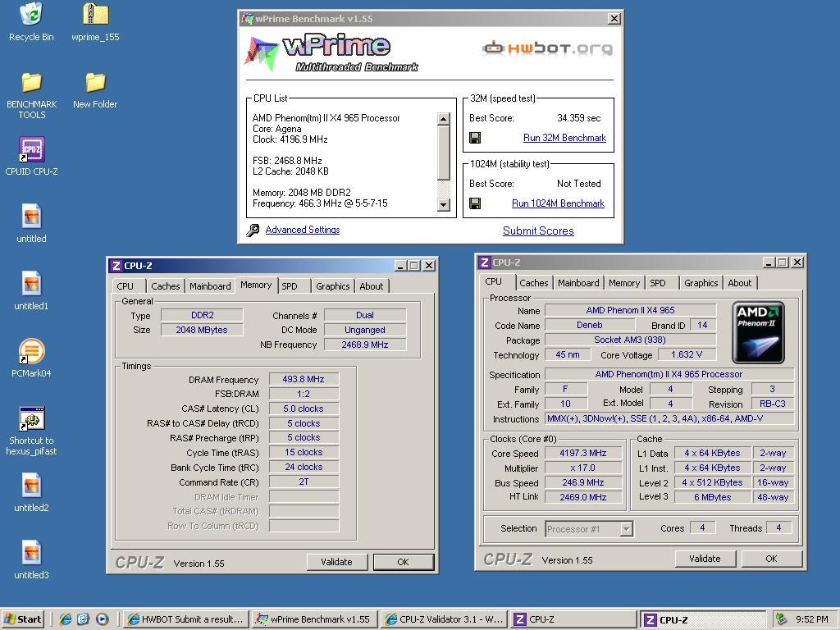Click the Code Name field Deneb

[x=589, y=325]
